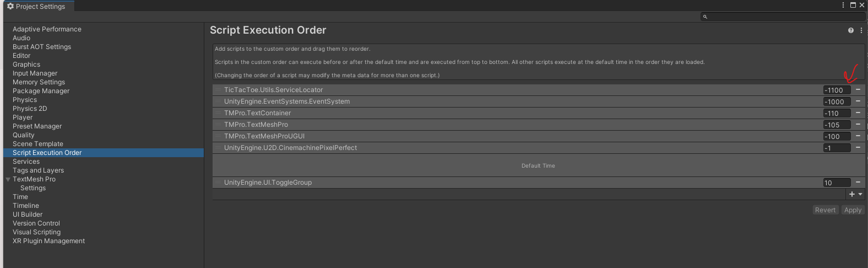Open the help icon for Script Execution Order
The image size is (868, 268).
(x=851, y=30)
